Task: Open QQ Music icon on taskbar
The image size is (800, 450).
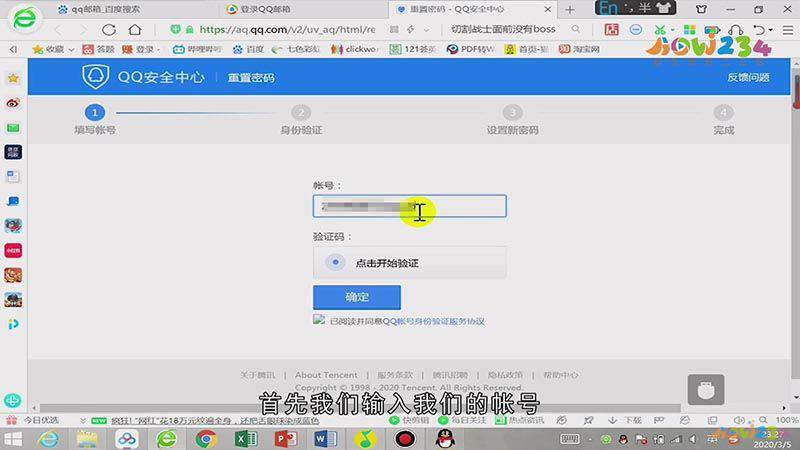Action: point(365,439)
